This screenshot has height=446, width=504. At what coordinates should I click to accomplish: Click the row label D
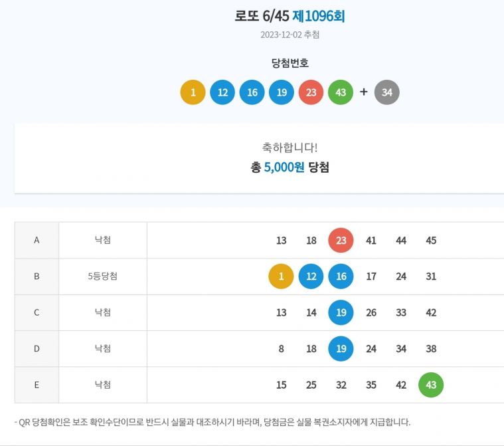[x=37, y=348]
